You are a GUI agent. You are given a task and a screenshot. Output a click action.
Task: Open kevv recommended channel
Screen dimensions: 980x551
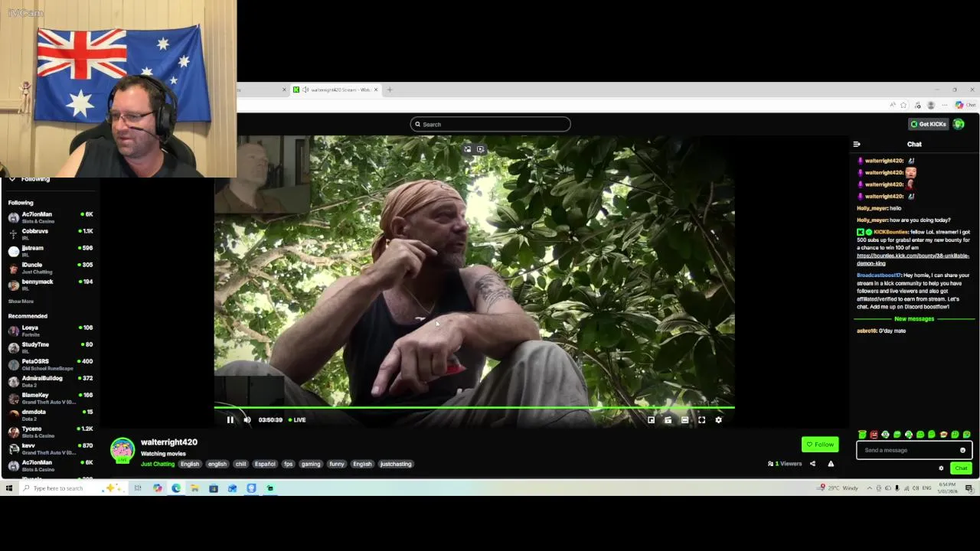click(51, 448)
